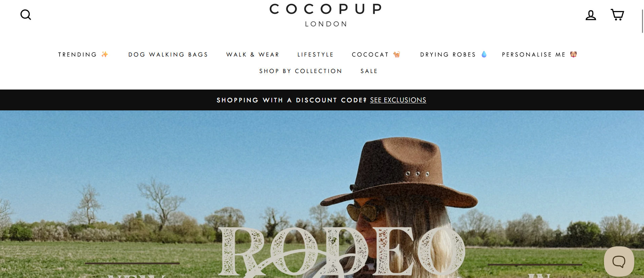The height and width of the screenshot is (278, 644).
Task: Click the page vertical scrollbar
Action: tap(642, 21)
